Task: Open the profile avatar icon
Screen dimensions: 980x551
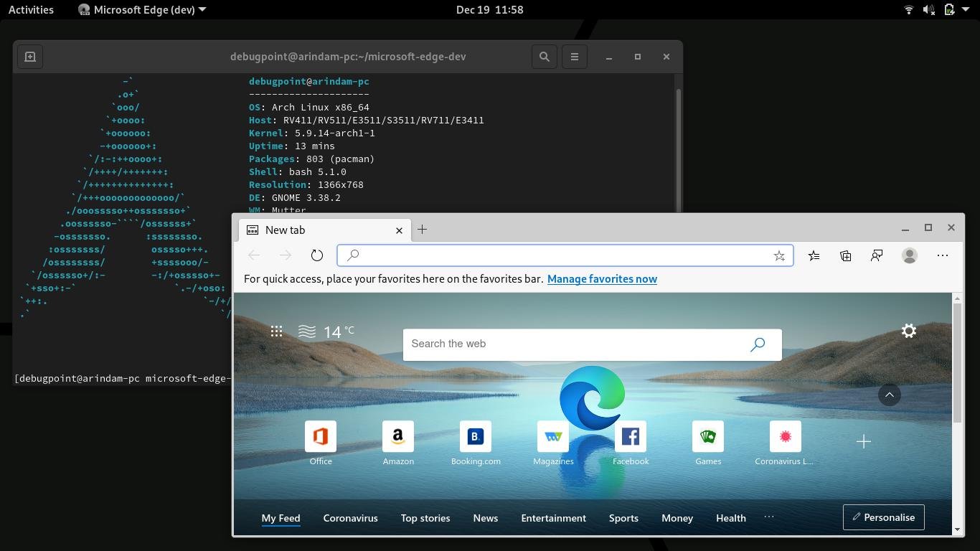Action: point(909,255)
